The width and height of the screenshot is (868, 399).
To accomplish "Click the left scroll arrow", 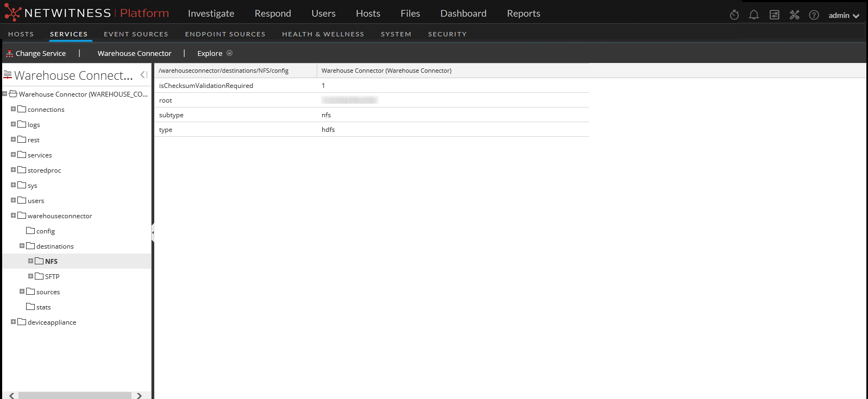I will tap(11, 395).
